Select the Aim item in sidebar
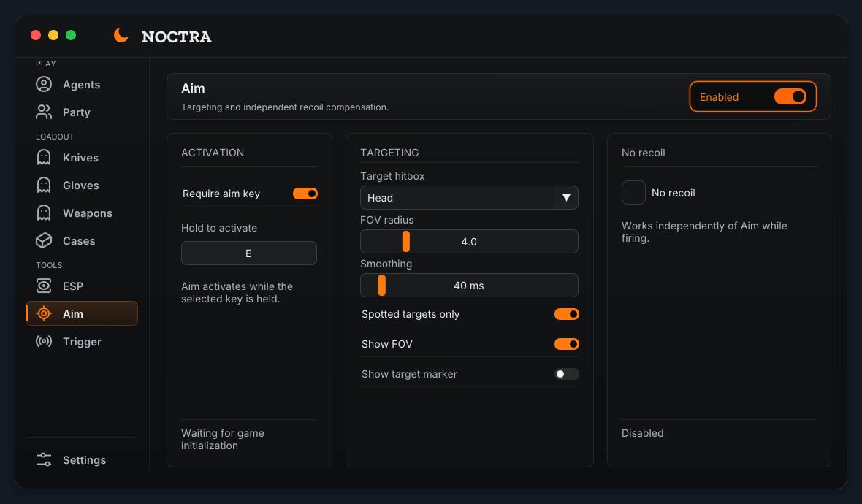The image size is (862, 504). click(81, 313)
